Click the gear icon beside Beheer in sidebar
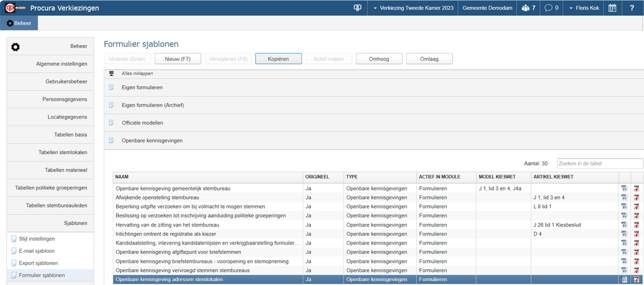The width and height of the screenshot is (644, 285). pyautogui.click(x=15, y=46)
